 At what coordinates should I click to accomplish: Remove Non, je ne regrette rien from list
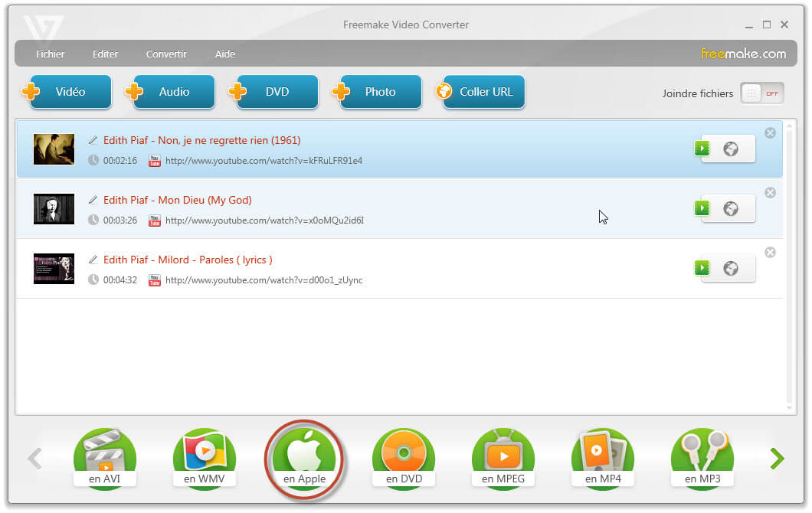tap(771, 133)
